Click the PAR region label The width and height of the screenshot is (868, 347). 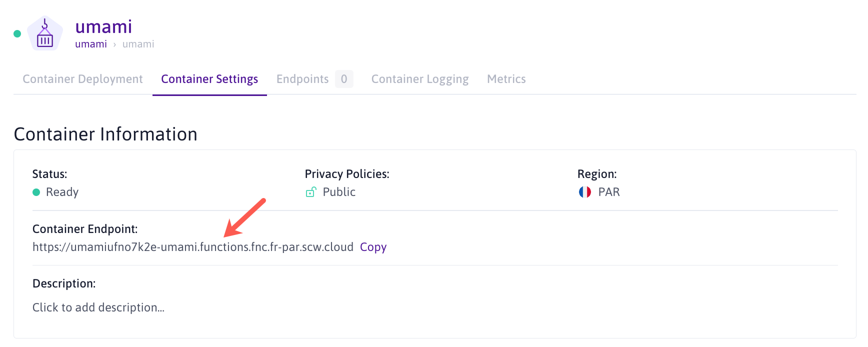tap(608, 192)
